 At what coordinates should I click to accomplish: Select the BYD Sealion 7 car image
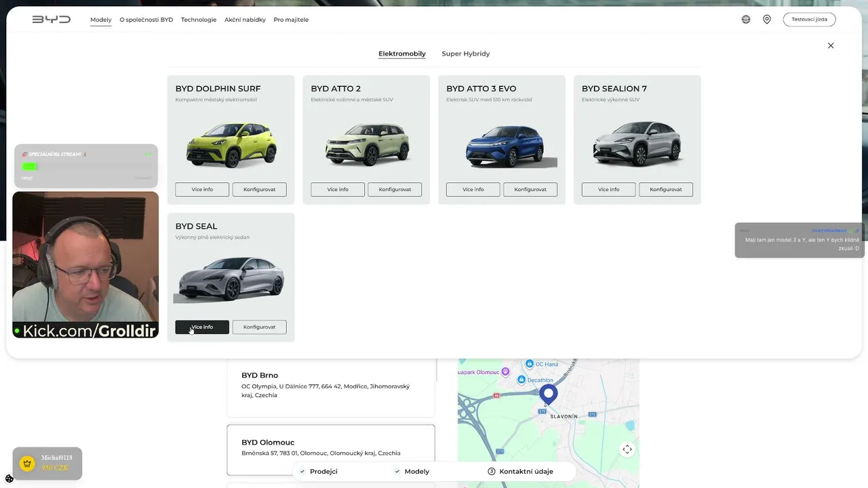coord(637,144)
